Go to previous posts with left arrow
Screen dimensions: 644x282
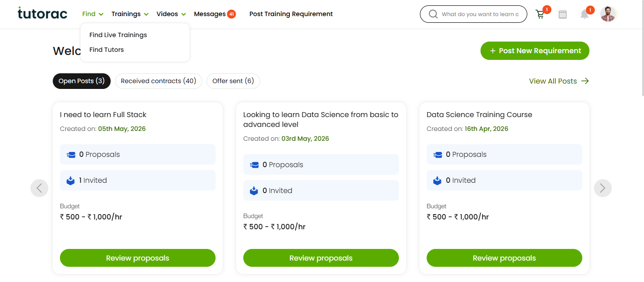tap(39, 188)
